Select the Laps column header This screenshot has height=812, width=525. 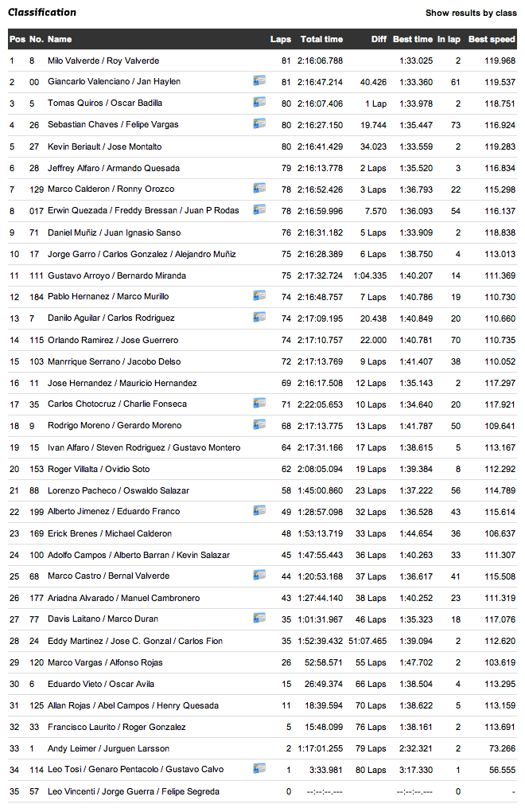click(280, 39)
